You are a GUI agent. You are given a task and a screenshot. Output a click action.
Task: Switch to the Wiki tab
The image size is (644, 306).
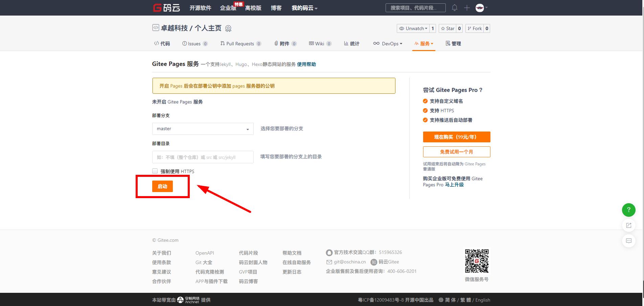pos(319,43)
